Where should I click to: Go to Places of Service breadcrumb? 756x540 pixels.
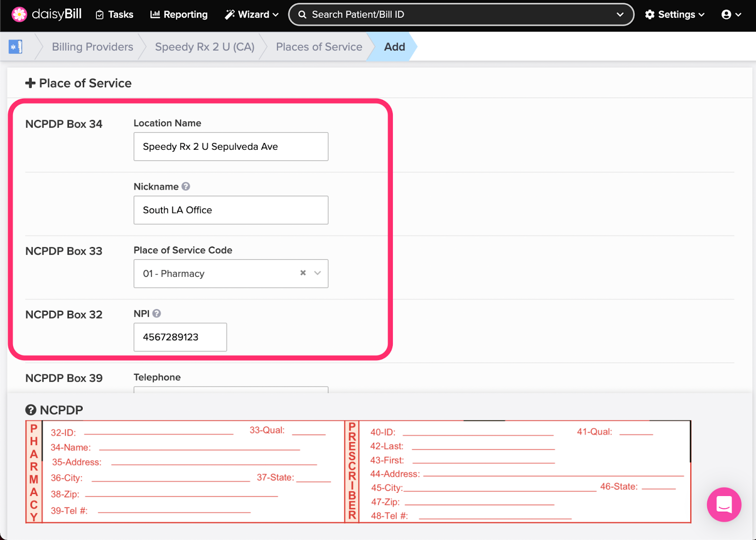coord(319,47)
